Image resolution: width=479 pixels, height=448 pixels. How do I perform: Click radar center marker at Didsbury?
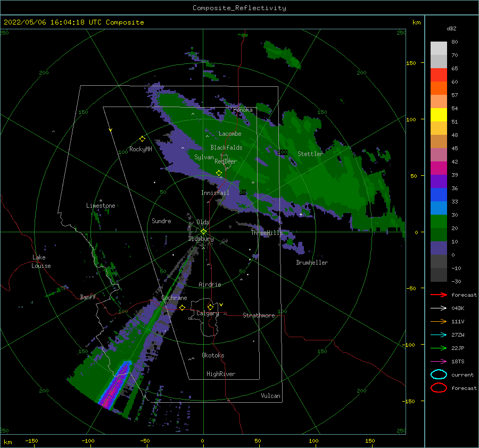click(x=203, y=232)
